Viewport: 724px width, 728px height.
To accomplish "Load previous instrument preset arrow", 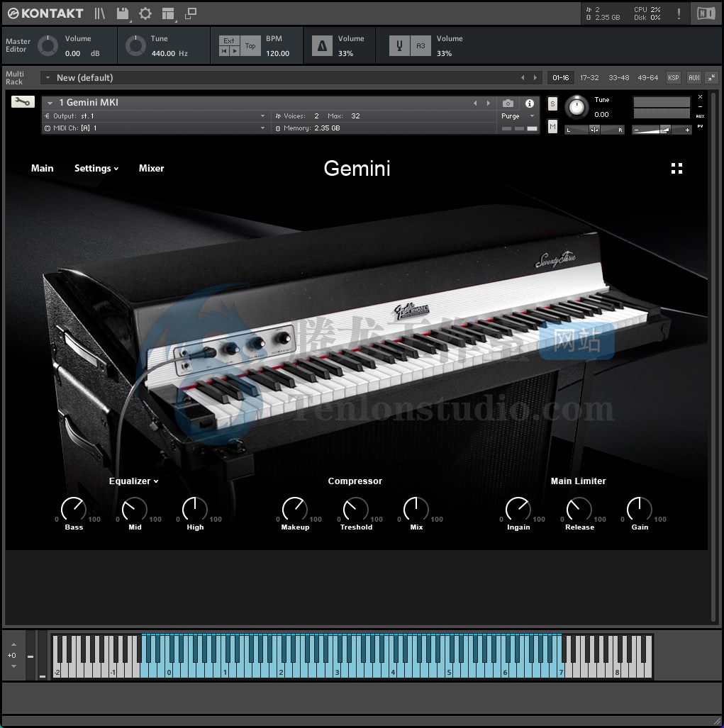I will (475, 103).
